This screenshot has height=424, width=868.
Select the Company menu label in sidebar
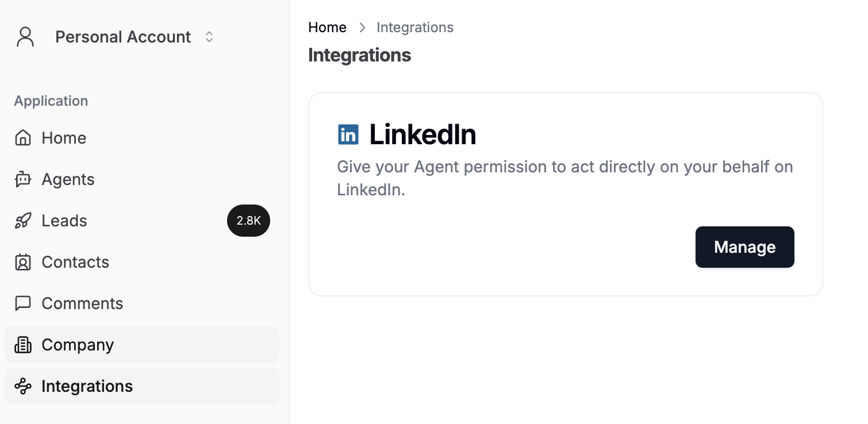coord(78,345)
